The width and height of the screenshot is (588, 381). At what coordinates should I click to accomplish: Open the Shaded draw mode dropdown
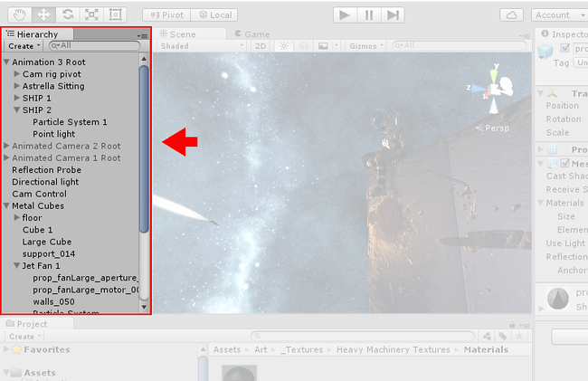[202, 46]
